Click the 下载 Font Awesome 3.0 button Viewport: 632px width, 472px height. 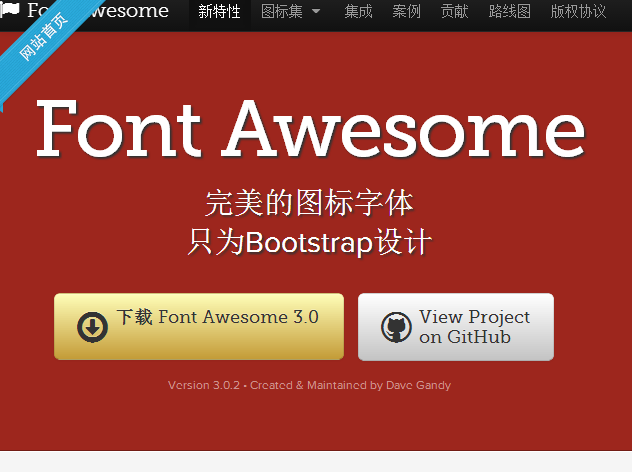pyautogui.click(x=199, y=326)
